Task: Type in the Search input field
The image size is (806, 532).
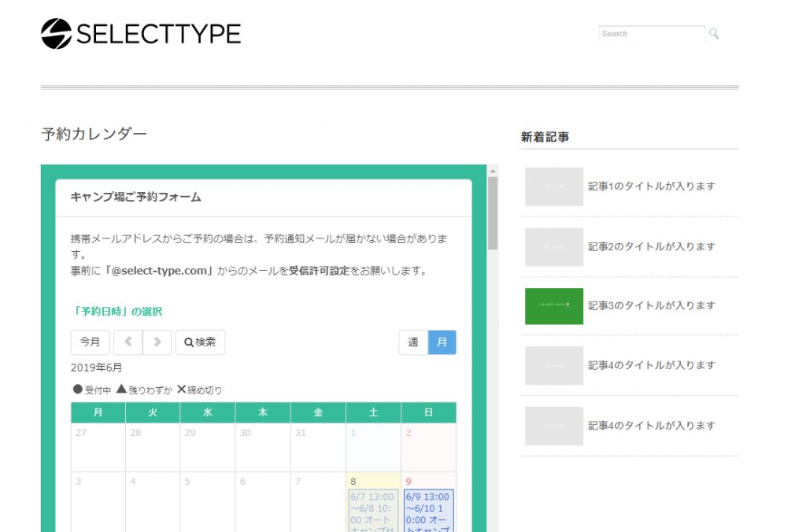Action: coord(652,34)
